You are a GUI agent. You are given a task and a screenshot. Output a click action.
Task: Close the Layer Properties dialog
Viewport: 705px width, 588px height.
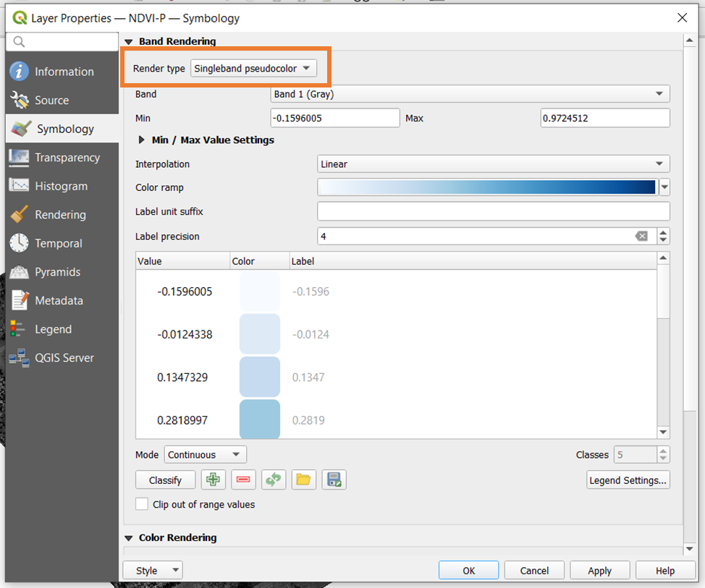682,18
